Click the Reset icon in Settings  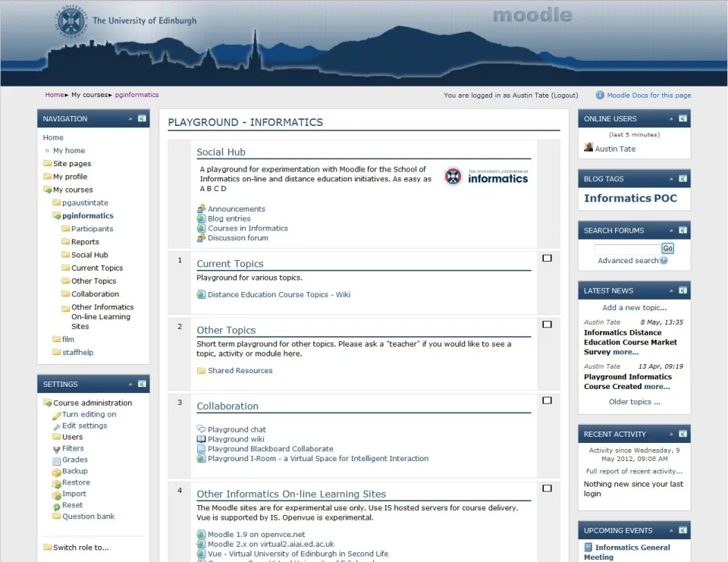pyautogui.click(x=57, y=507)
